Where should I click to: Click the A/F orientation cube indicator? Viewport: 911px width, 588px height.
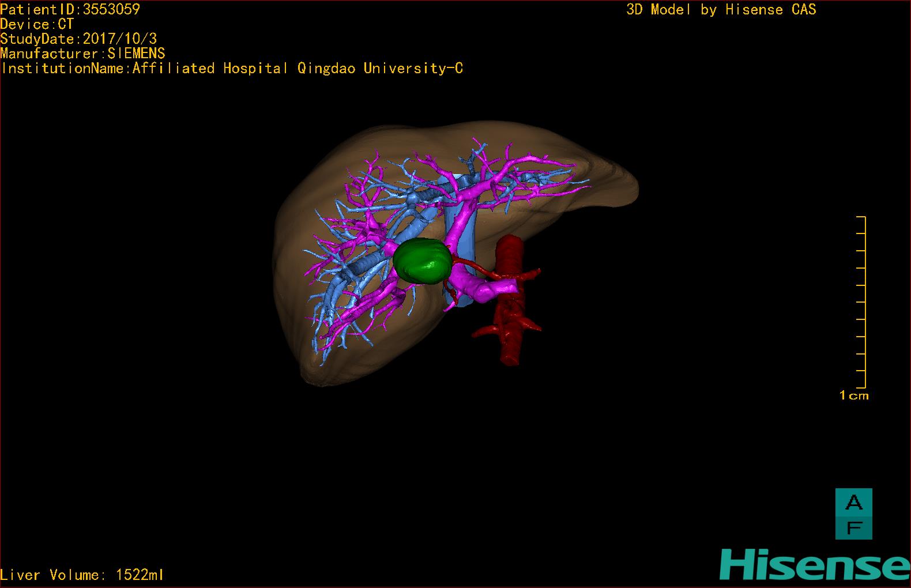point(853,514)
